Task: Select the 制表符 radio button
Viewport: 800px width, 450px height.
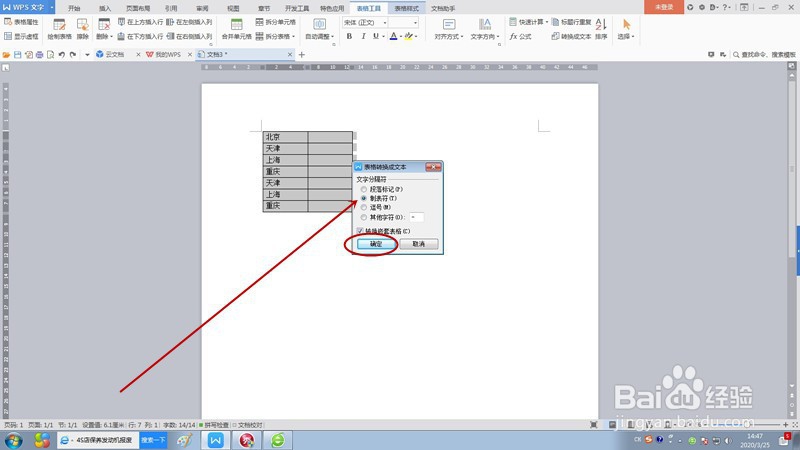Action: (364, 198)
